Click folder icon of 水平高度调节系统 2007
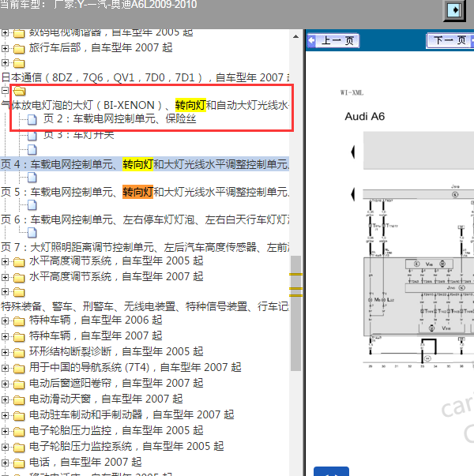Image resolution: width=474 pixels, height=476 pixels. tap(19, 278)
